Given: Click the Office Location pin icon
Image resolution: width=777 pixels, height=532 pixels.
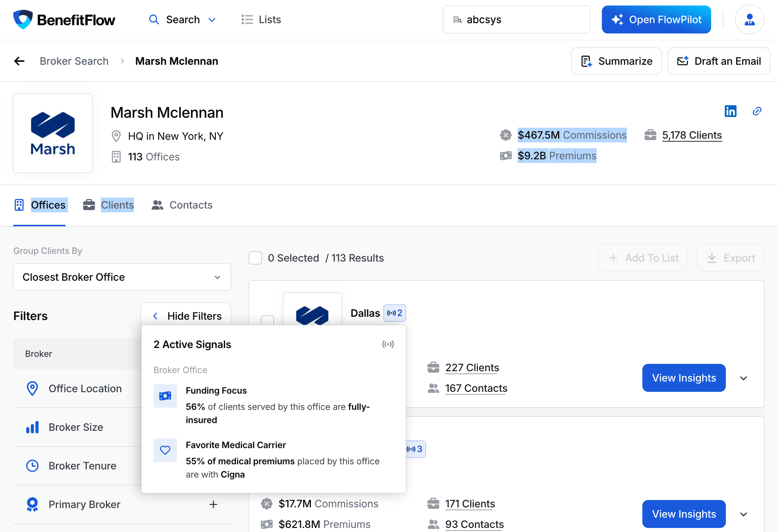Looking at the screenshot, I should (x=32, y=389).
